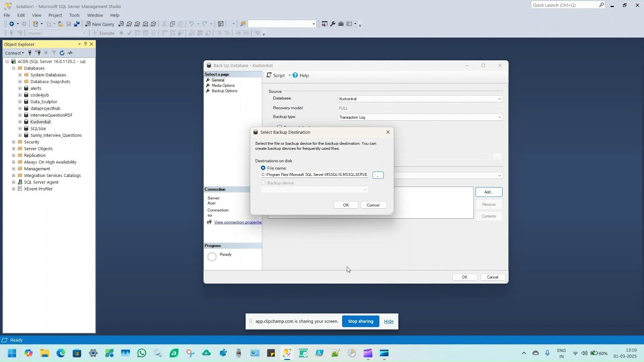Click the Analysis Services MDX Query icon

[x=129, y=24]
